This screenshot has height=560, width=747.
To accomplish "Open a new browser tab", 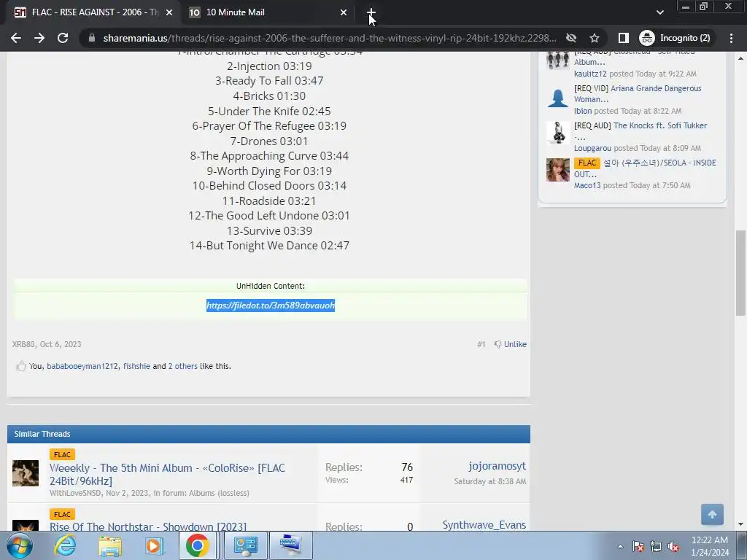I will coord(371,12).
